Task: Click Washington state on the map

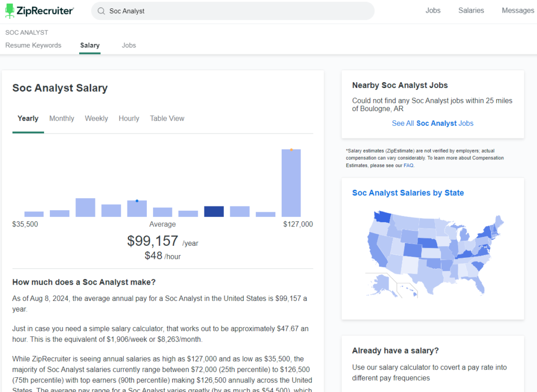Action: click(382, 217)
